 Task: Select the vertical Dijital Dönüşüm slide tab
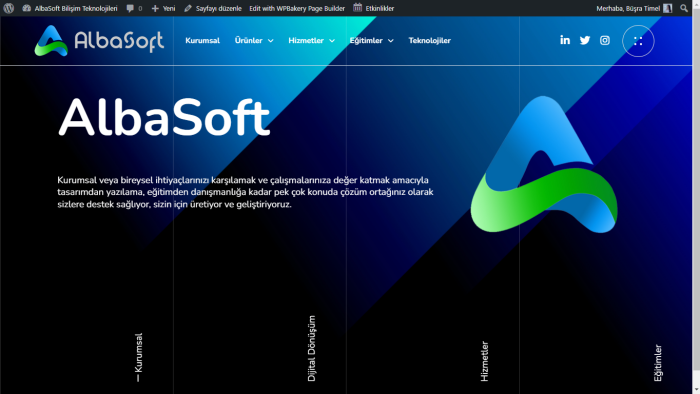coord(312,348)
